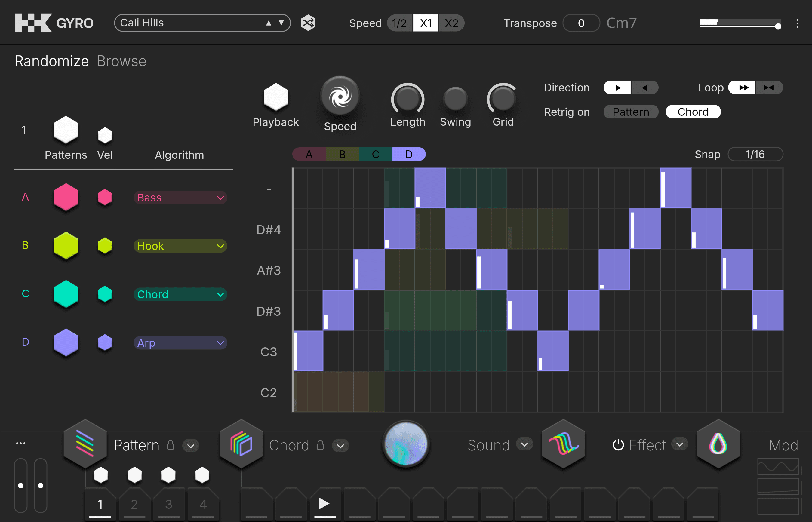This screenshot has width=812, height=522.
Task: Click the swirl Speed randomize knob
Action: (340, 97)
